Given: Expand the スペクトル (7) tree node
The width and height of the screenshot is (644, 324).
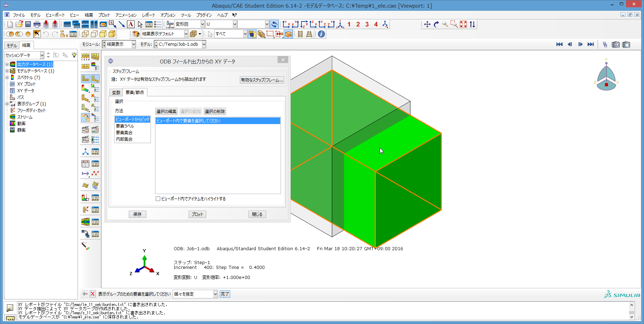Looking at the screenshot, I should tap(7, 77).
